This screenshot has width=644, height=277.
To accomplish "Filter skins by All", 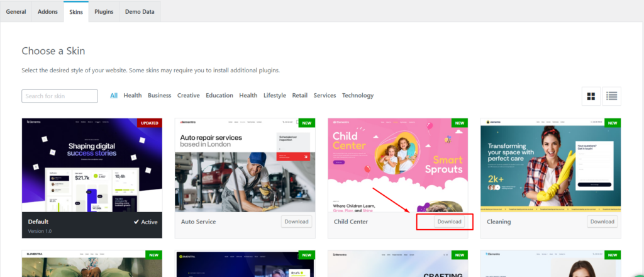I will (x=114, y=95).
